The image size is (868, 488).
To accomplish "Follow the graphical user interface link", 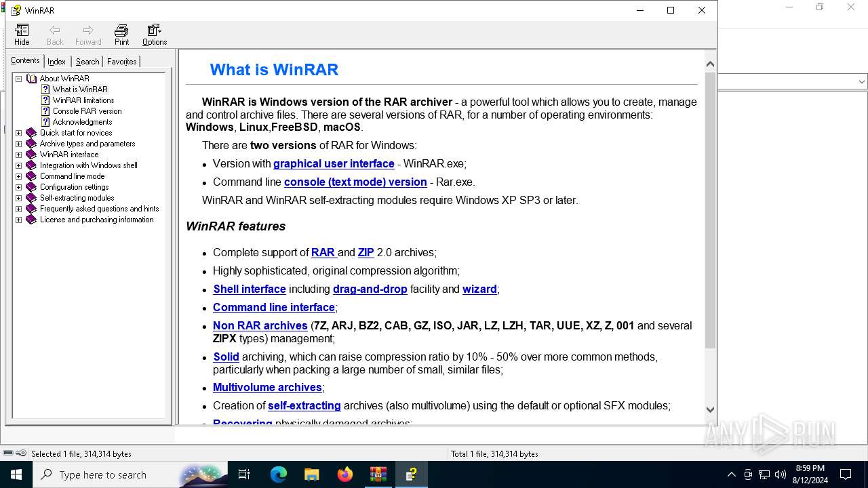I will tap(334, 163).
